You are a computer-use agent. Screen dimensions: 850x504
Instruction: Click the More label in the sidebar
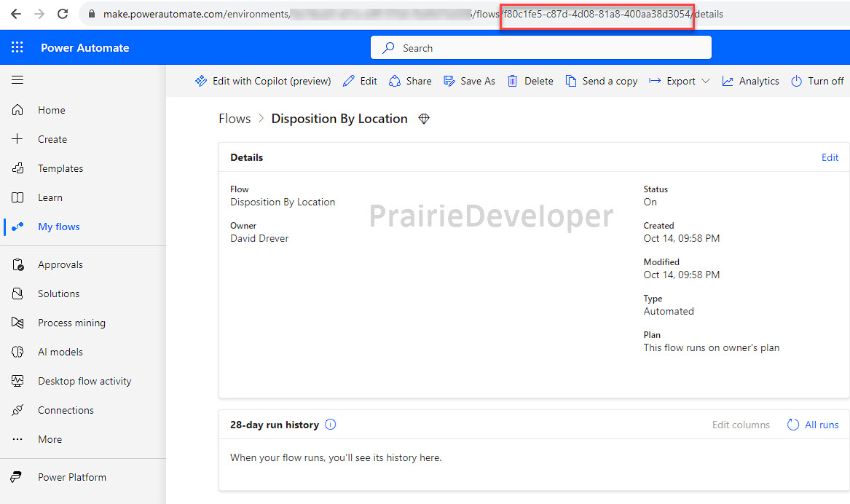click(x=50, y=439)
